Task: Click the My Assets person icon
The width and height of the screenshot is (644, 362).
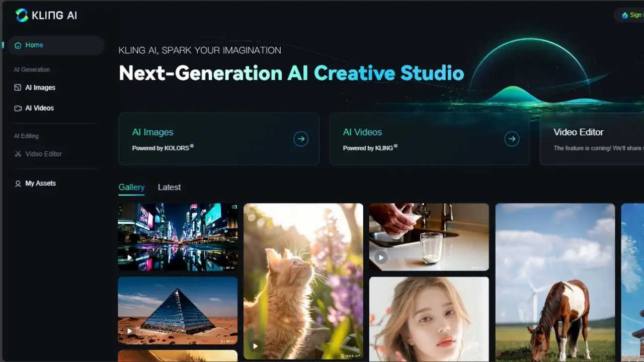Action: tap(18, 184)
